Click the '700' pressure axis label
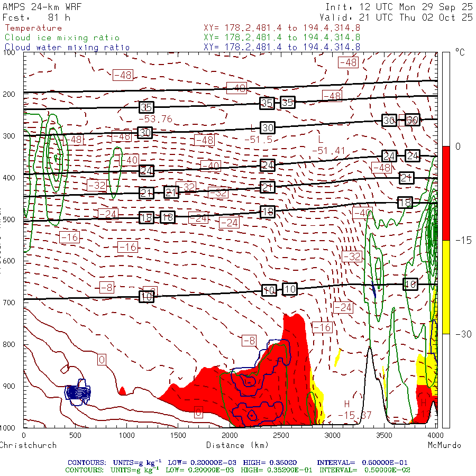 tap(9, 303)
